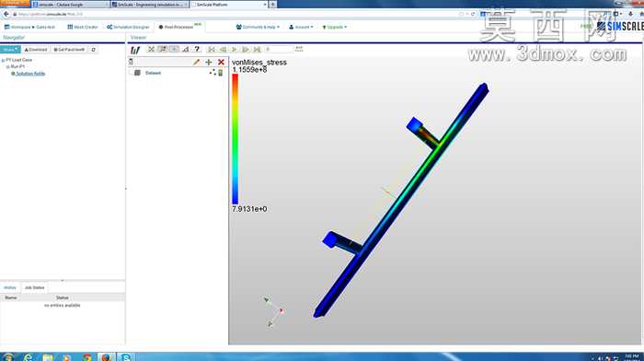Click the red X delete icon in pipeline panel
Image resolution: width=644 pixels, height=361 pixels.
click(221, 62)
